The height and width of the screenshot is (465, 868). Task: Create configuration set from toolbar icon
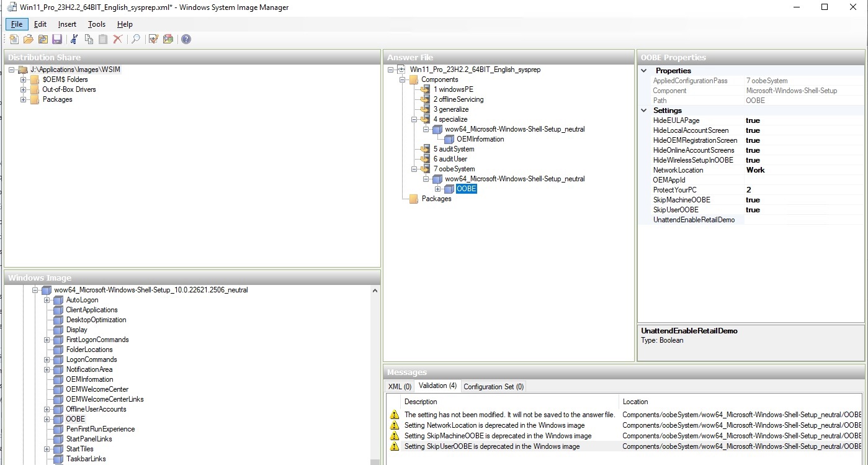[x=168, y=39]
